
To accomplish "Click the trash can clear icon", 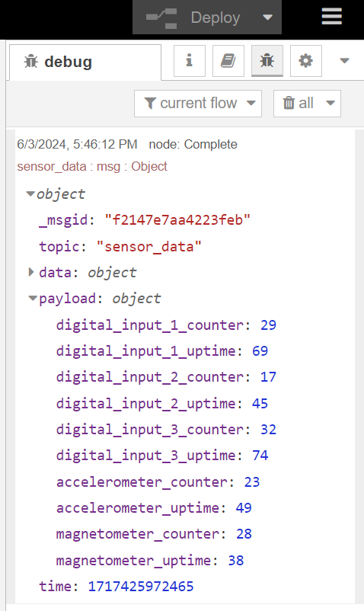I will coord(289,104).
